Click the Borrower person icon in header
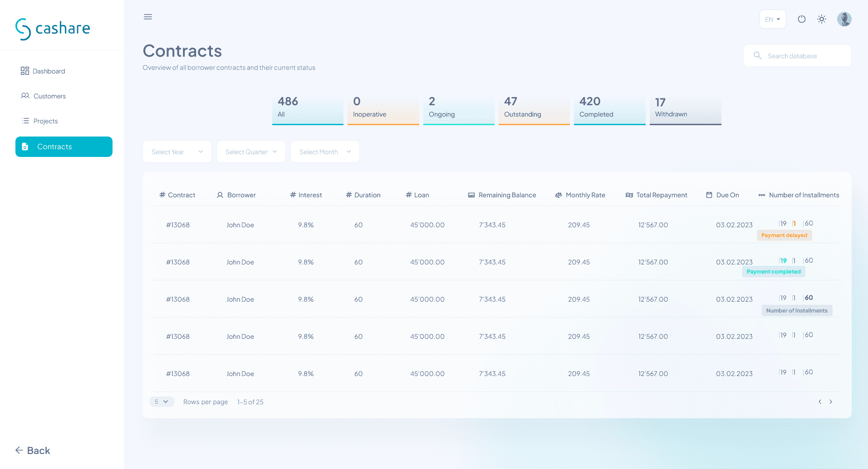Screen dimensions: 868x469 click(220, 195)
